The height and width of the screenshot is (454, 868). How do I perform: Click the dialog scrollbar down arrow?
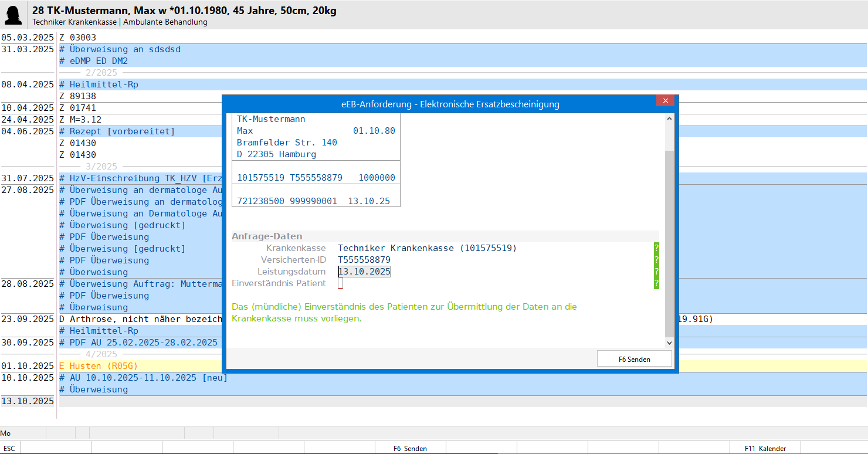[669, 343]
